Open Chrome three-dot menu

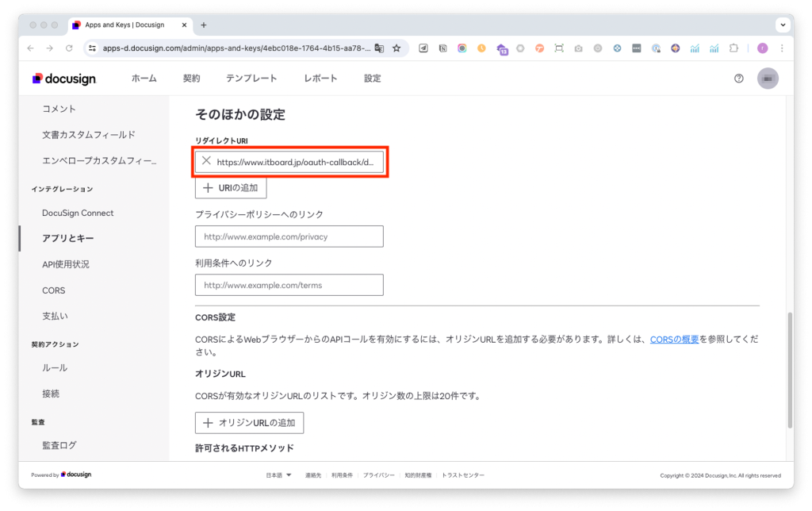point(782,48)
